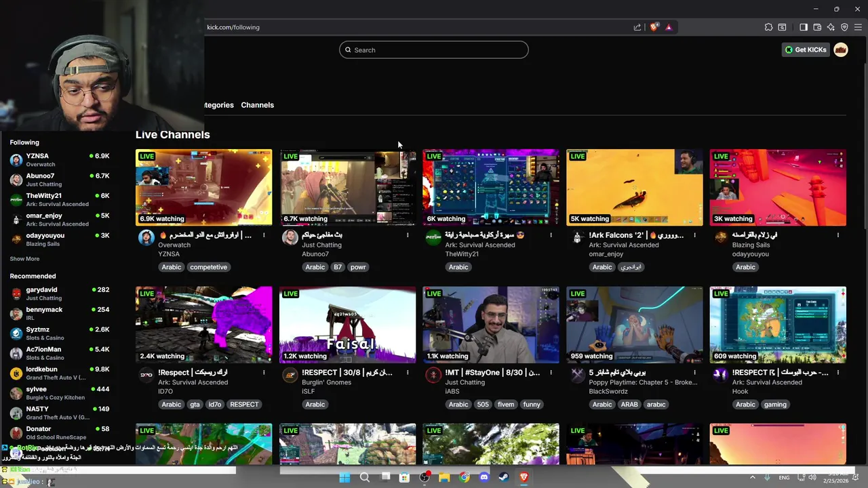Select NA5TY in Recommended sidebar
Viewport: 868px width, 488px height.
click(60, 413)
